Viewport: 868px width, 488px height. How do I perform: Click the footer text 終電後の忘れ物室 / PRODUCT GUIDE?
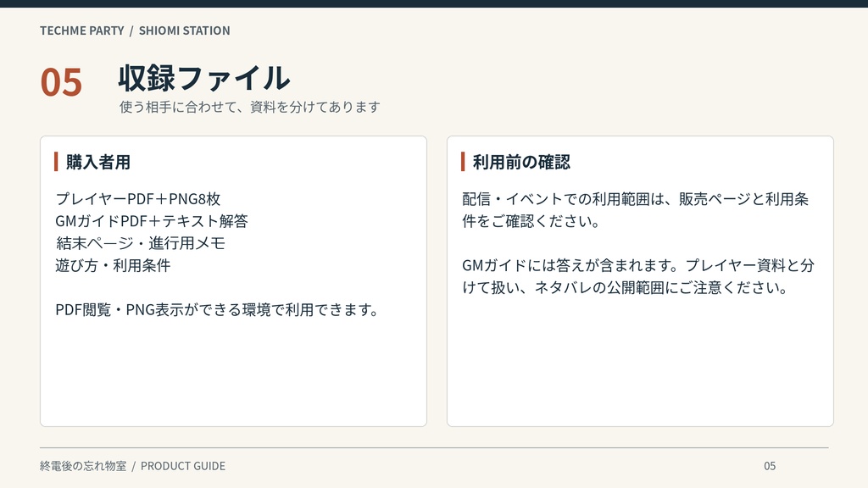click(132, 466)
